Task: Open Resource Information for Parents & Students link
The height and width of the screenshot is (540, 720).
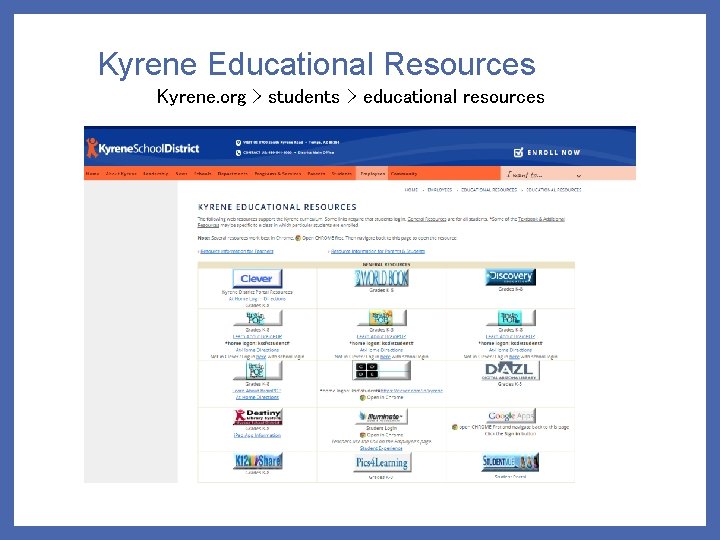Action: (x=378, y=251)
